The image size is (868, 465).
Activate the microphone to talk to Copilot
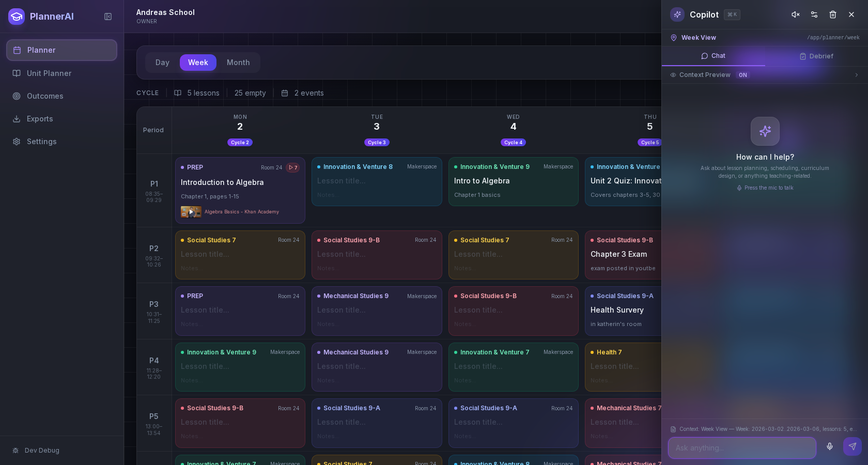click(830, 447)
